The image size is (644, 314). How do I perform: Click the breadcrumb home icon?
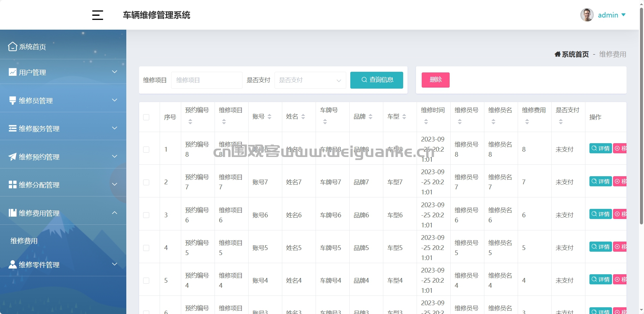tap(557, 54)
